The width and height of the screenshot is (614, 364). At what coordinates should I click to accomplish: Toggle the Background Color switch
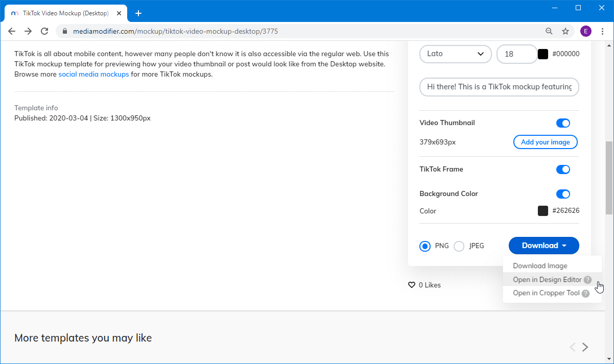click(x=563, y=194)
